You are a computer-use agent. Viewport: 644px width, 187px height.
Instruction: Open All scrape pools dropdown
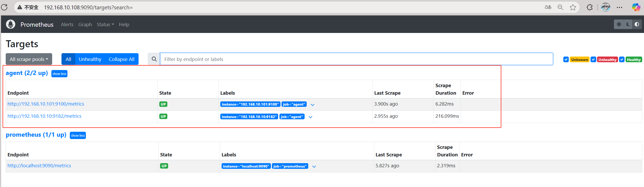(29, 59)
